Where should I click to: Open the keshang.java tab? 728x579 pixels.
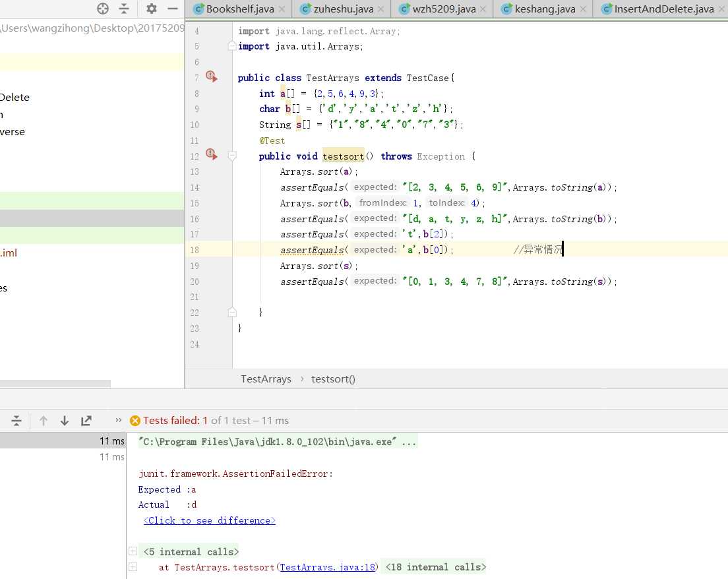click(547, 9)
